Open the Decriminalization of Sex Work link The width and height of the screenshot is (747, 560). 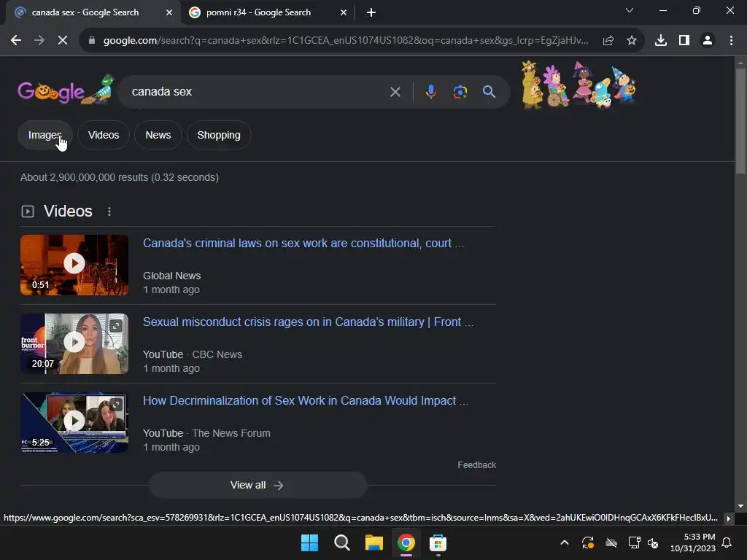click(306, 400)
